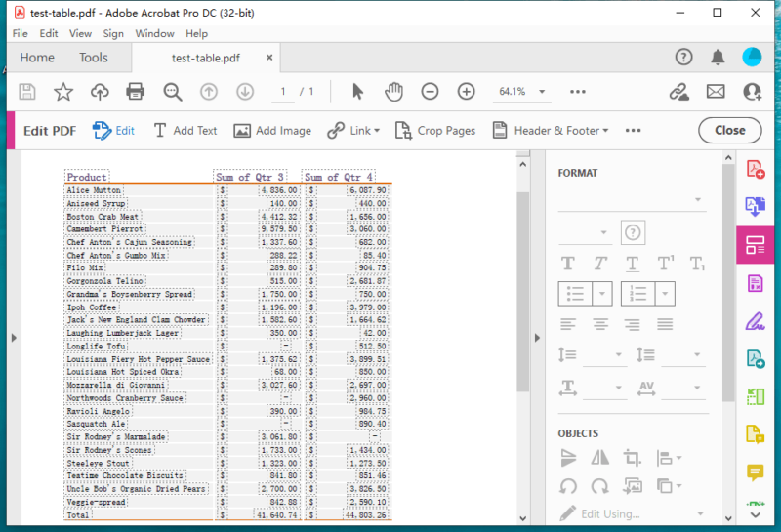The image size is (781, 532).
Task: Activate the blue Edit tool
Action: click(x=113, y=131)
